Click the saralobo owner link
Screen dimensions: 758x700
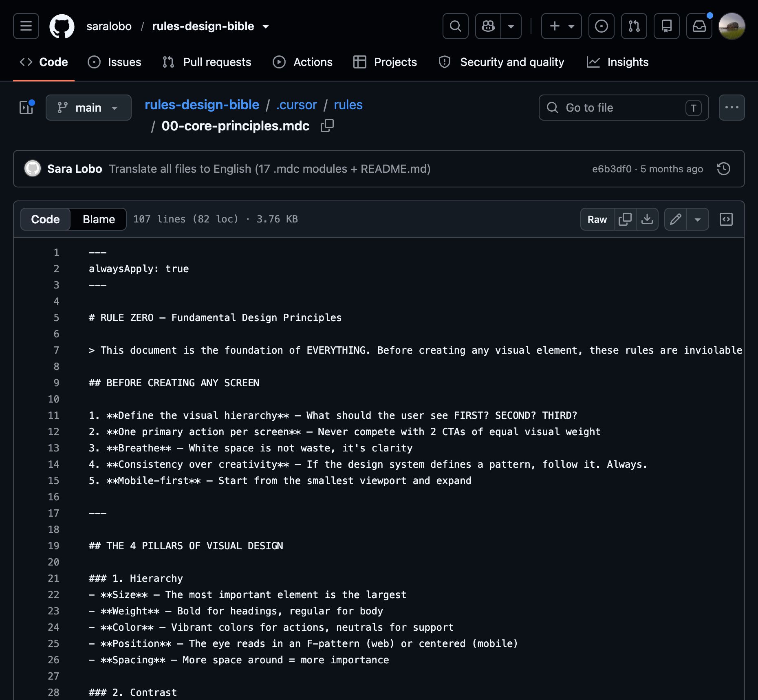pyautogui.click(x=109, y=26)
